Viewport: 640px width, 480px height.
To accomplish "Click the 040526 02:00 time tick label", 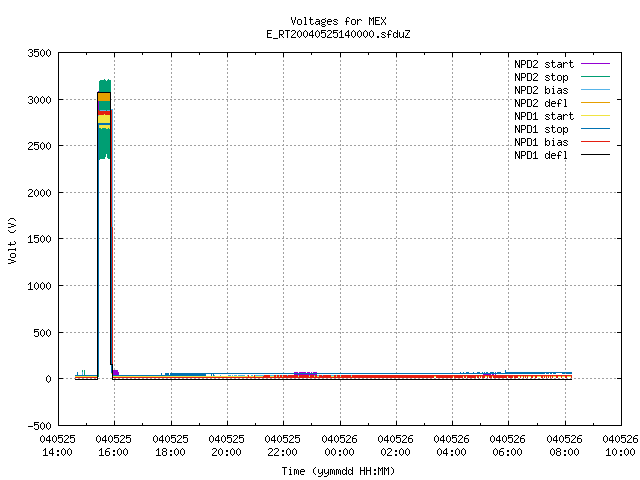I will click(x=395, y=446).
